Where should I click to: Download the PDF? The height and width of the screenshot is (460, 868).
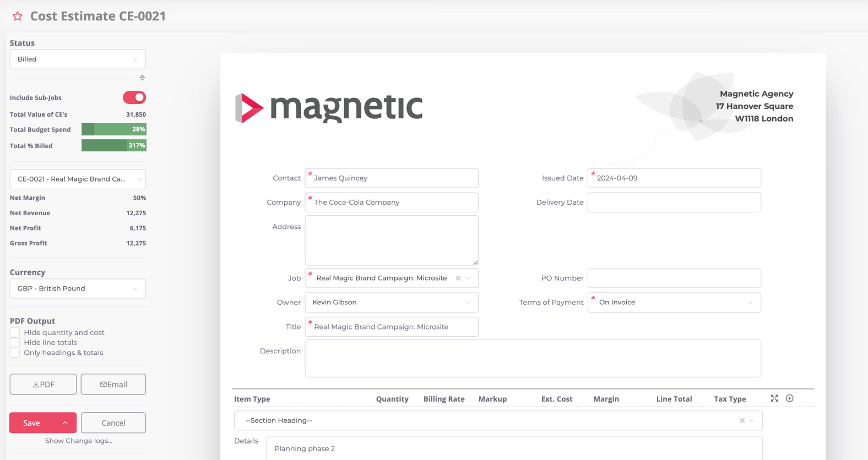(43, 385)
